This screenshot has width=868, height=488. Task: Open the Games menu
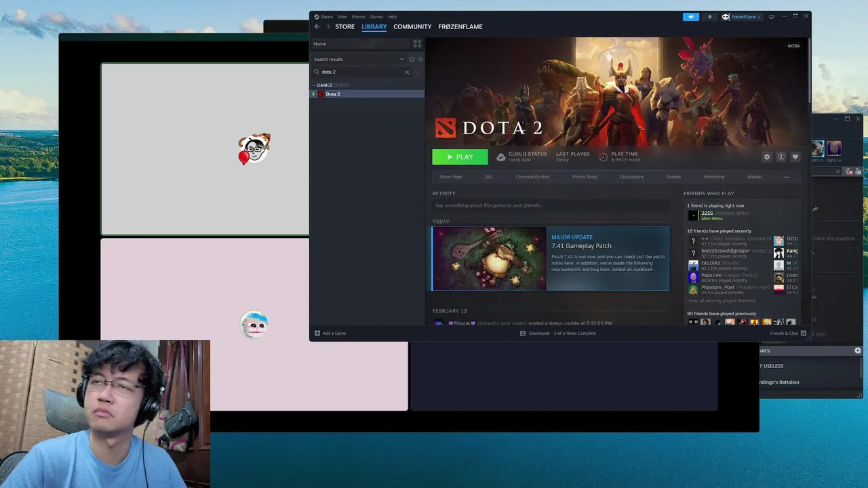point(376,17)
